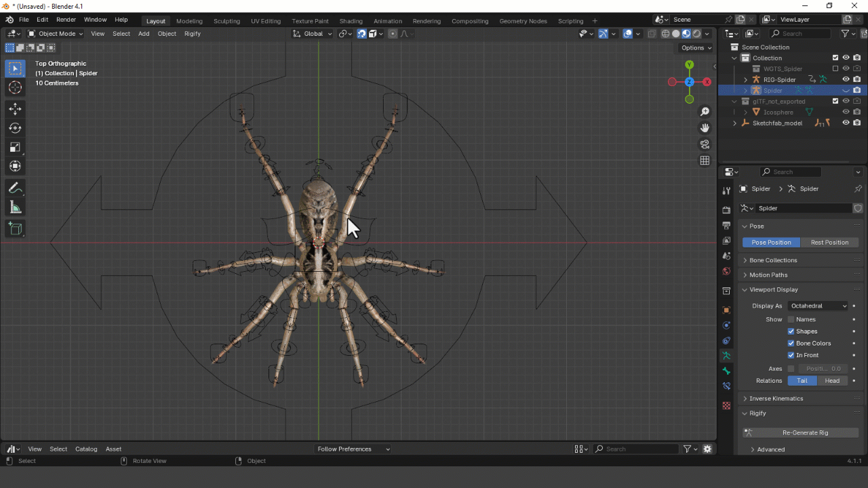This screenshot has height=488, width=868.
Task: Choose the Annotate tool
Action: pos(15,188)
